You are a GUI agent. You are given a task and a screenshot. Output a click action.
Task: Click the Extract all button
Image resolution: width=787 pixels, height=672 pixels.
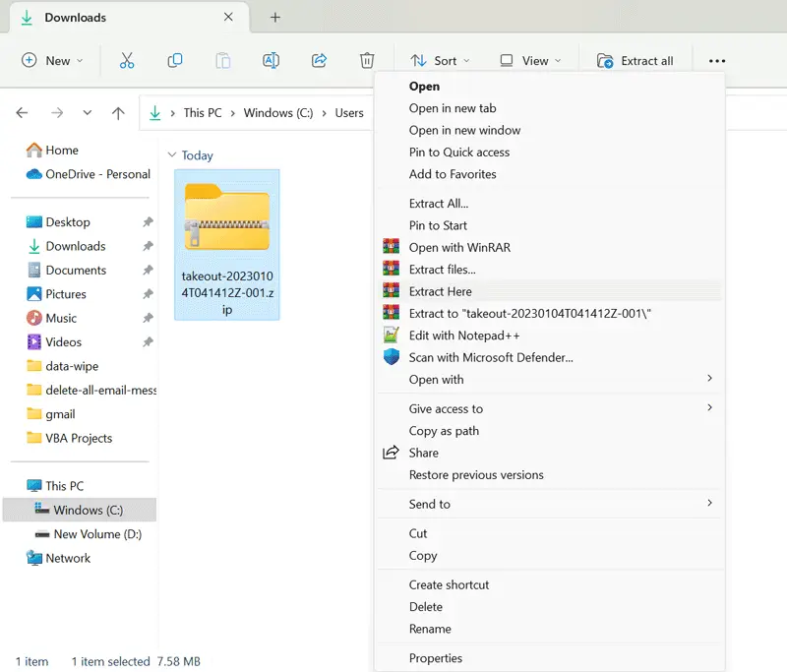[636, 61]
